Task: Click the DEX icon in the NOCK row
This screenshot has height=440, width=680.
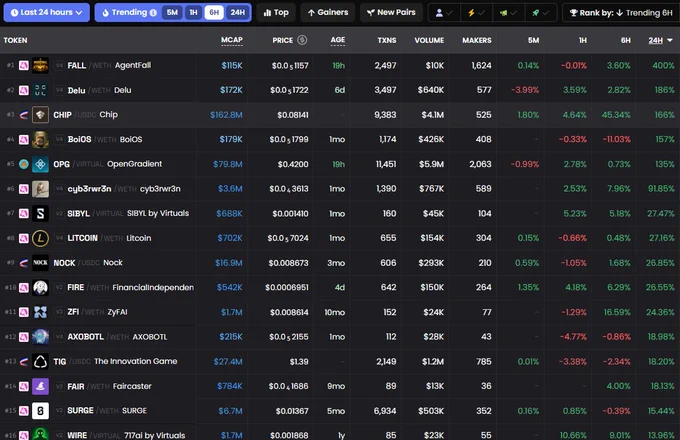Action: coord(24,263)
